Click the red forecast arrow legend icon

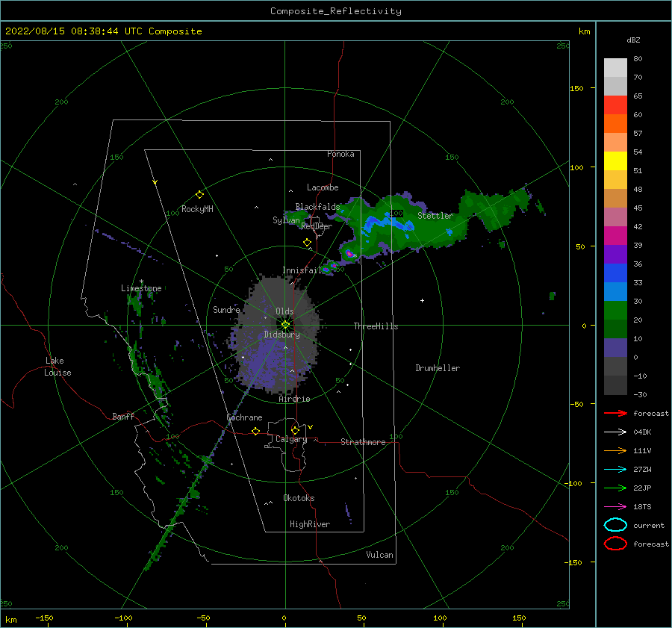coord(615,413)
